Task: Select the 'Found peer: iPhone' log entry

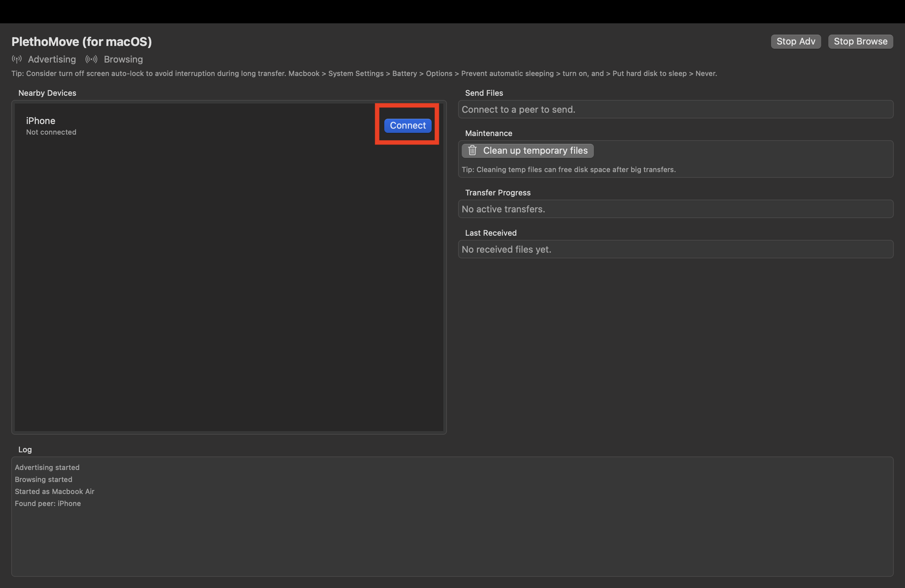Action: point(48,503)
